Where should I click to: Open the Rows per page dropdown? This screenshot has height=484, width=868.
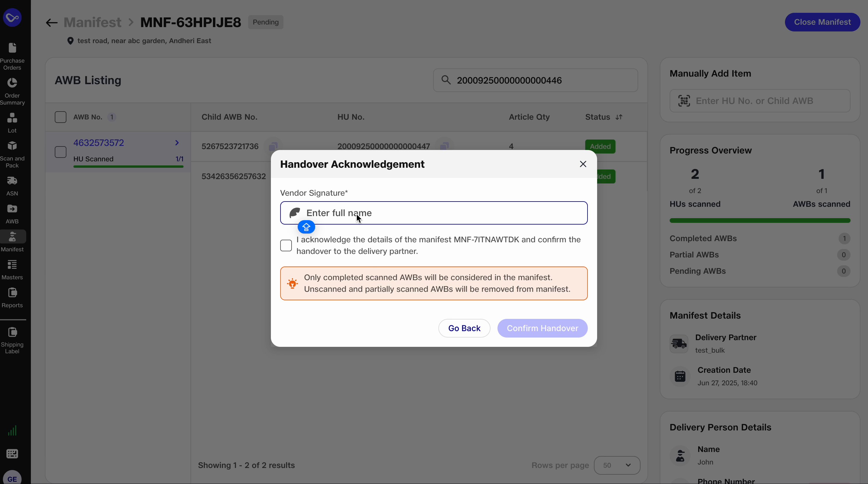(x=617, y=465)
